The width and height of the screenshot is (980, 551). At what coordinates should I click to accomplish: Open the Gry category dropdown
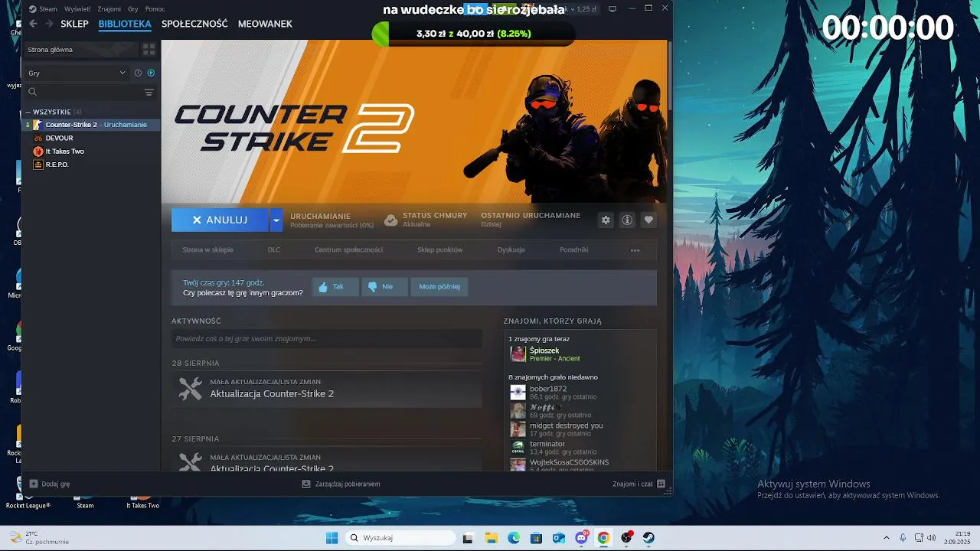[x=77, y=73]
